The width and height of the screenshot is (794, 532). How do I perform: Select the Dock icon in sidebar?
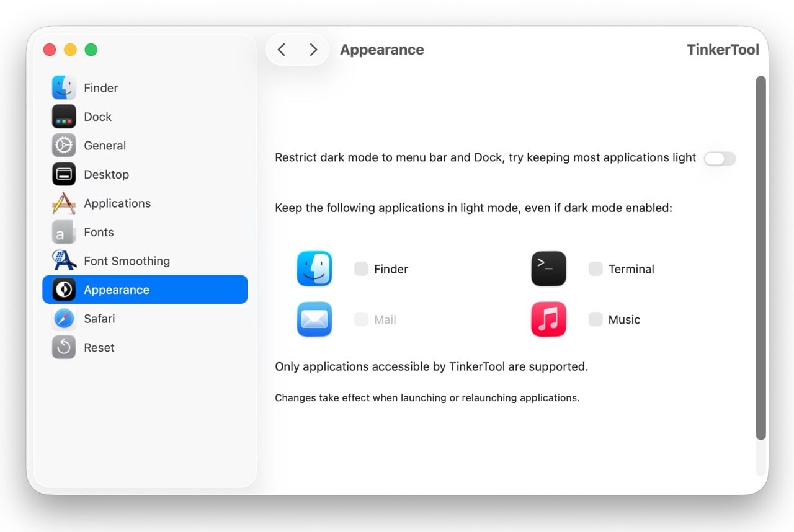(x=65, y=117)
